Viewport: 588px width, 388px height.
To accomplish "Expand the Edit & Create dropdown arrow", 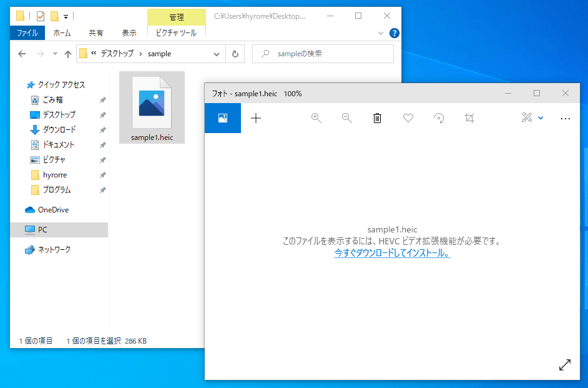I will [x=541, y=118].
